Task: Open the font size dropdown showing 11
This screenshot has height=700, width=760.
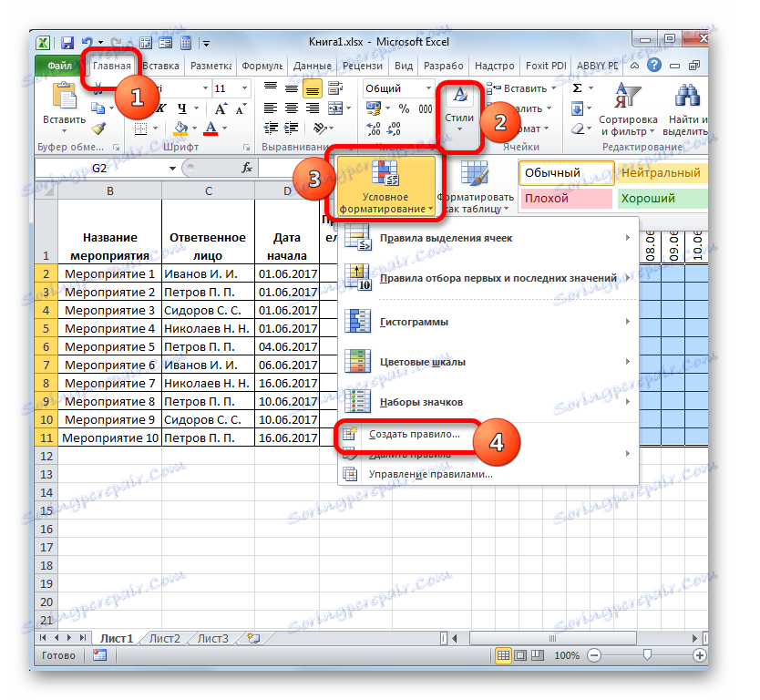Action: [x=245, y=88]
